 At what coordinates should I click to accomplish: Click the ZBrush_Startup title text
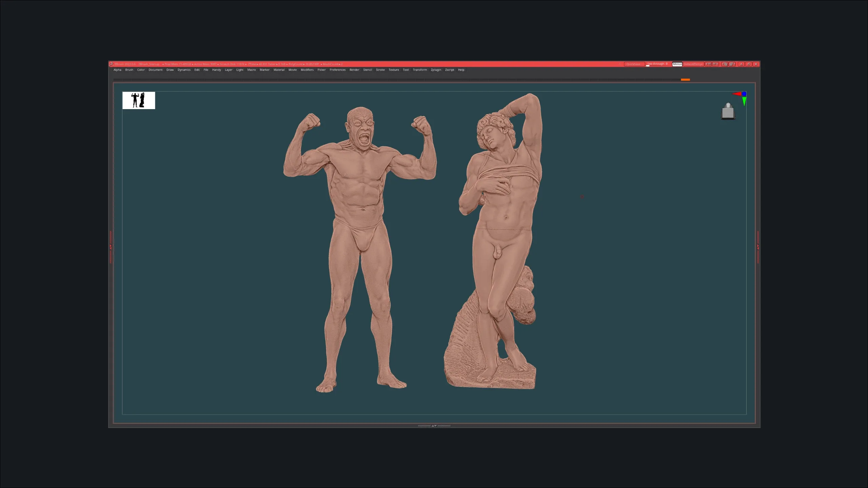tap(149, 64)
